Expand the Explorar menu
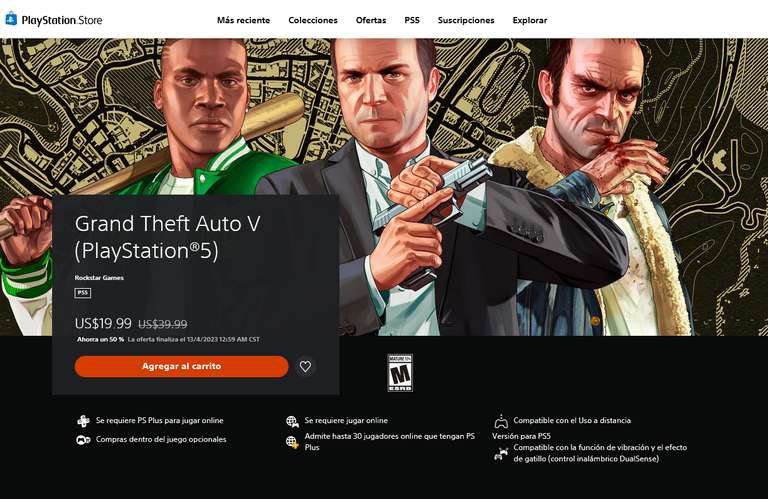The image size is (768, 499). [x=529, y=20]
